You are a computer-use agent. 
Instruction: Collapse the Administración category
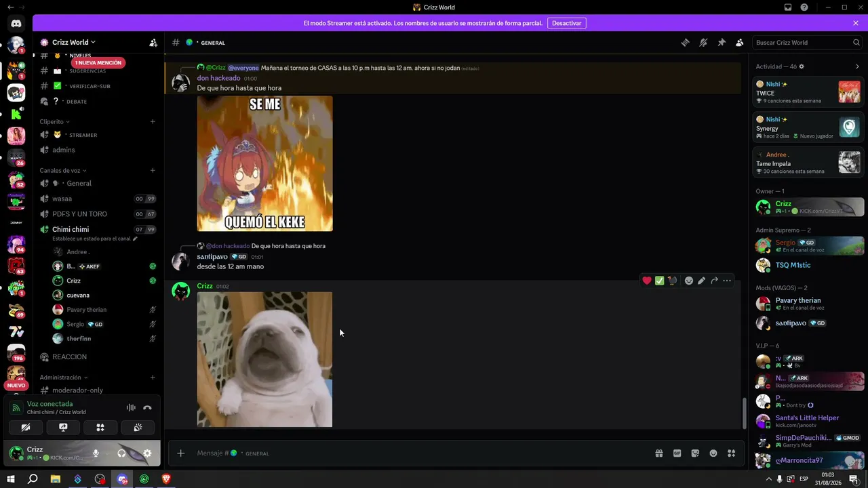coord(62,378)
